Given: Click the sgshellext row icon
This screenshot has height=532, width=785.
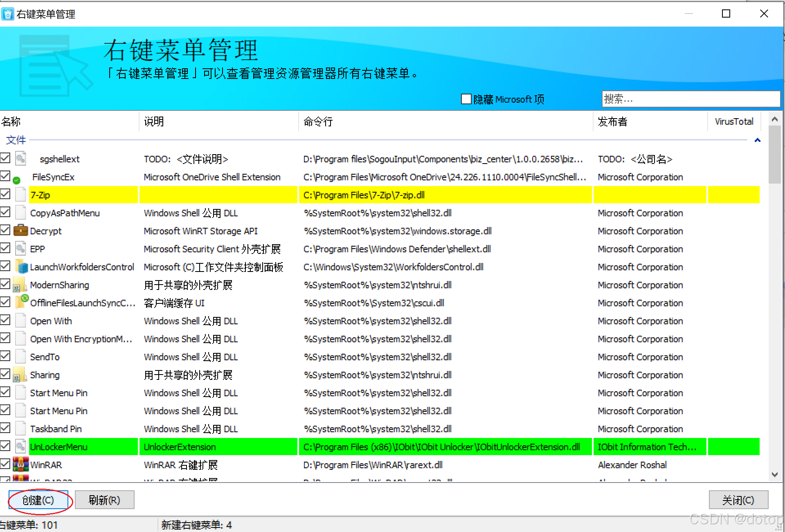Looking at the screenshot, I should coord(21,159).
